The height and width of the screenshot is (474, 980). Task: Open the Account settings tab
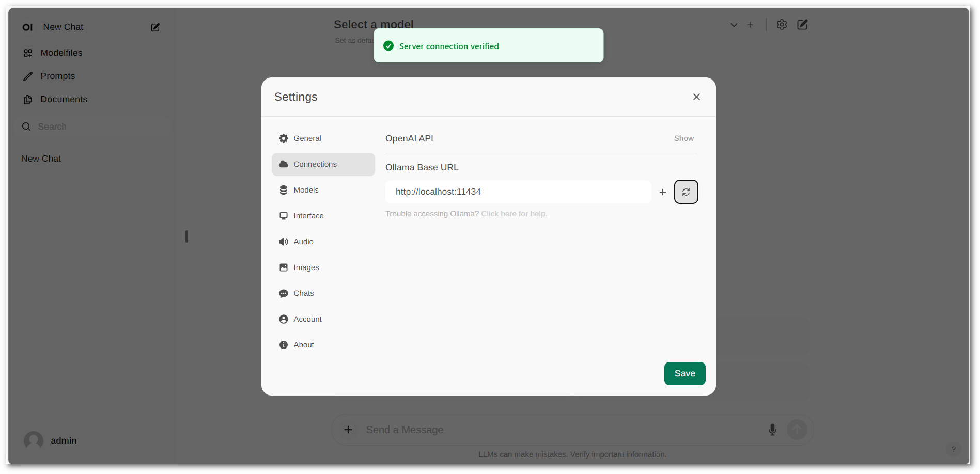[307, 319]
